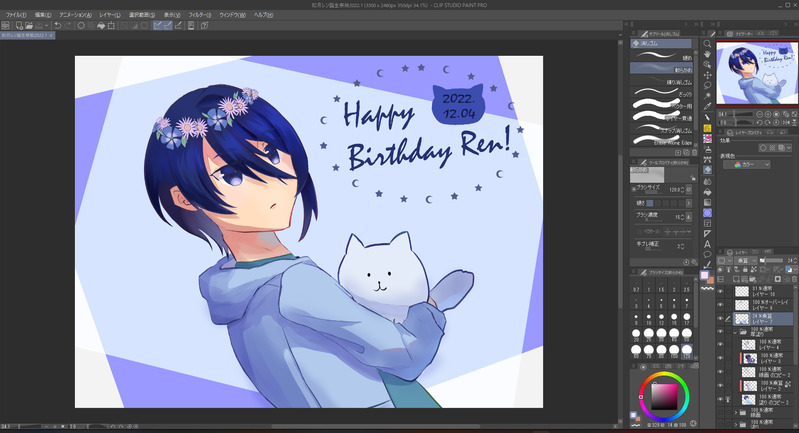The height and width of the screenshot is (433, 799).
Task: Open blending mode dropdown showing 乗算
Action: click(x=745, y=260)
